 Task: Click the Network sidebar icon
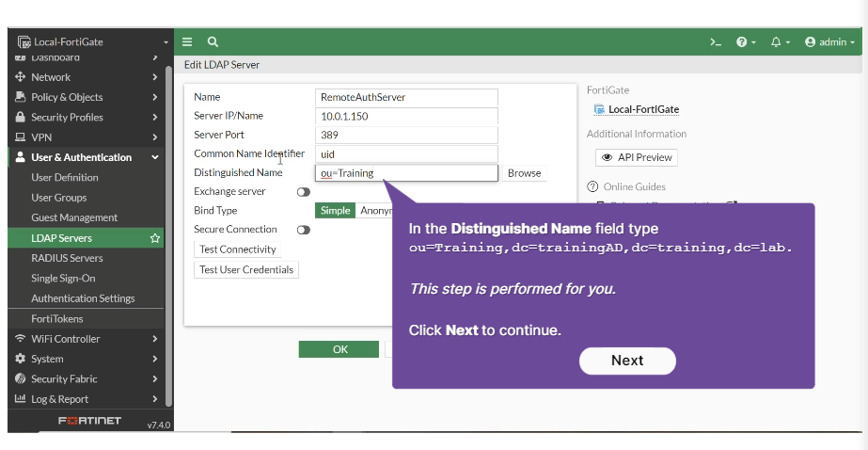click(x=21, y=77)
